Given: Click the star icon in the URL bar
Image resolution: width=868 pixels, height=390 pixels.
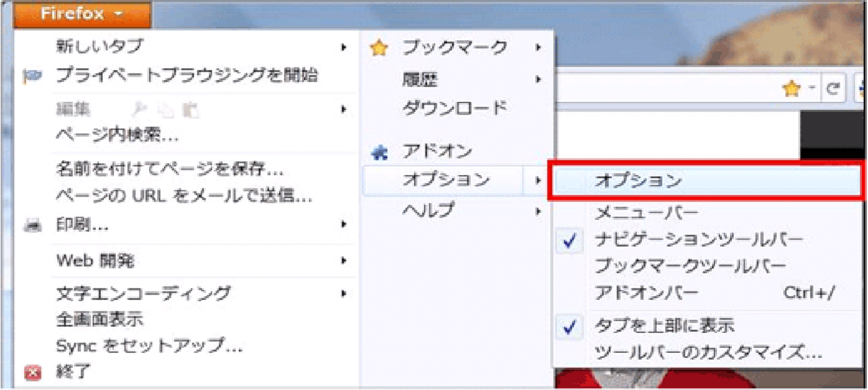Looking at the screenshot, I should click(792, 90).
